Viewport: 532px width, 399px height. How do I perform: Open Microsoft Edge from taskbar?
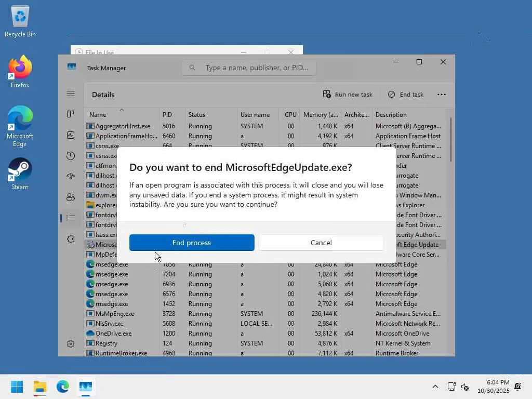click(63, 387)
